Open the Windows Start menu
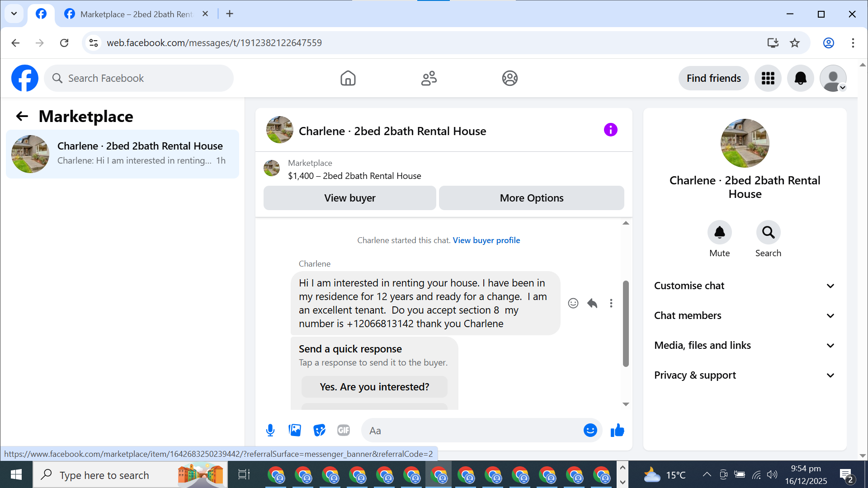Image resolution: width=868 pixels, height=488 pixels. point(16,474)
